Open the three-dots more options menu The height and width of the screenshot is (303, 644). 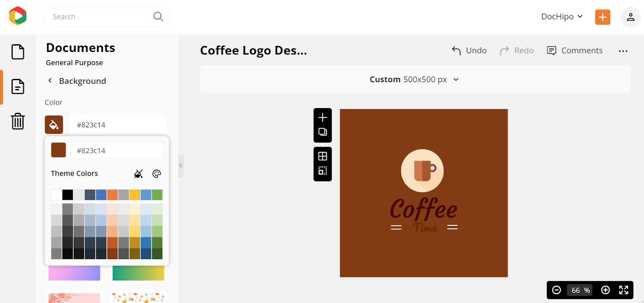click(x=623, y=51)
